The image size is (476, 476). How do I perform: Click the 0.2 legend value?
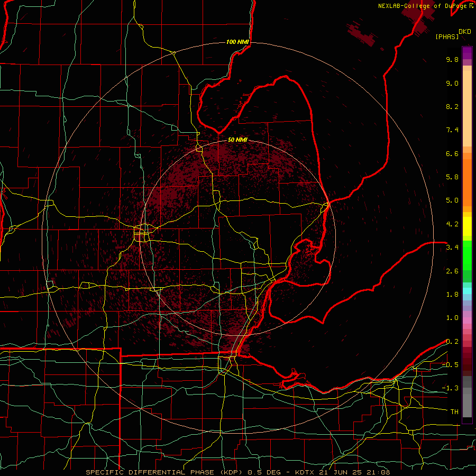click(x=452, y=342)
